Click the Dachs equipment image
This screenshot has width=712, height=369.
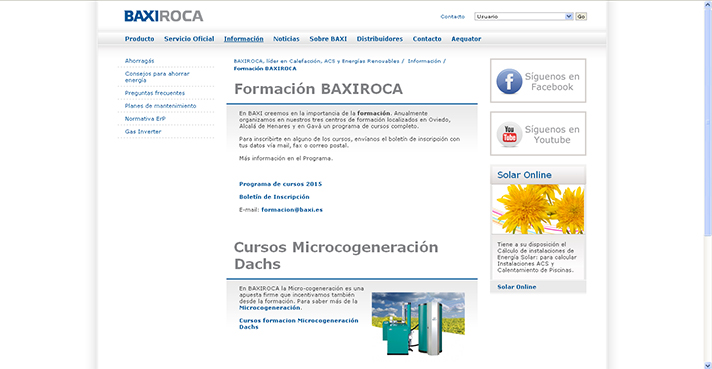coord(418,324)
